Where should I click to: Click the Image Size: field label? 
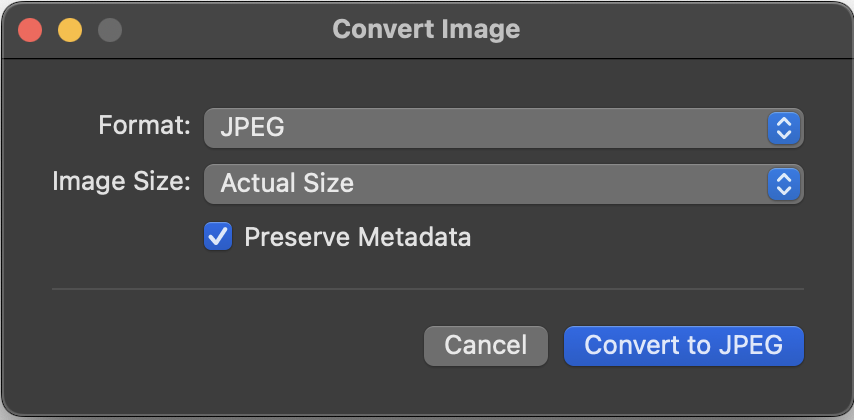(121, 181)
